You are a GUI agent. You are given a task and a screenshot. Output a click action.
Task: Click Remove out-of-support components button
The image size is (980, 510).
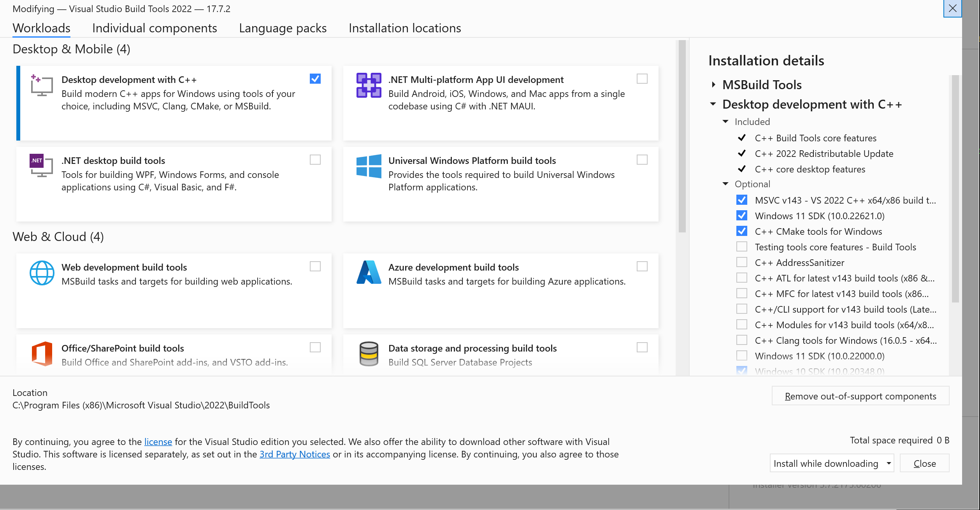click(860, 396)
